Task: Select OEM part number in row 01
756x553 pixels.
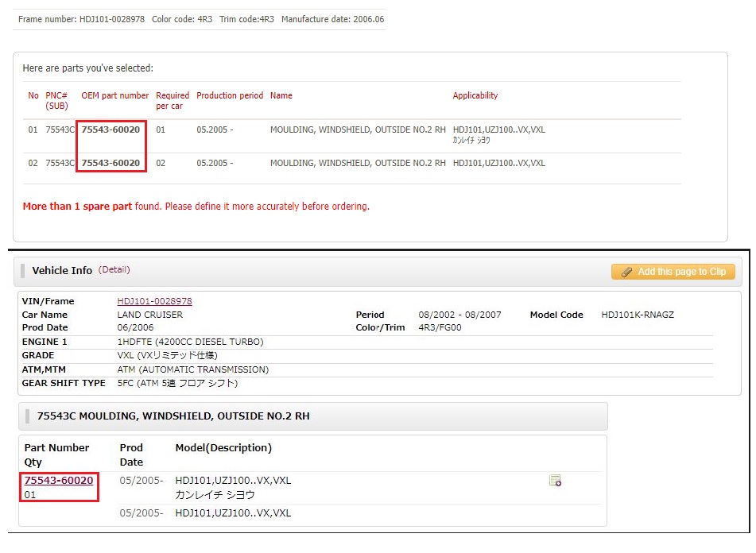Action: coord(110,130)
